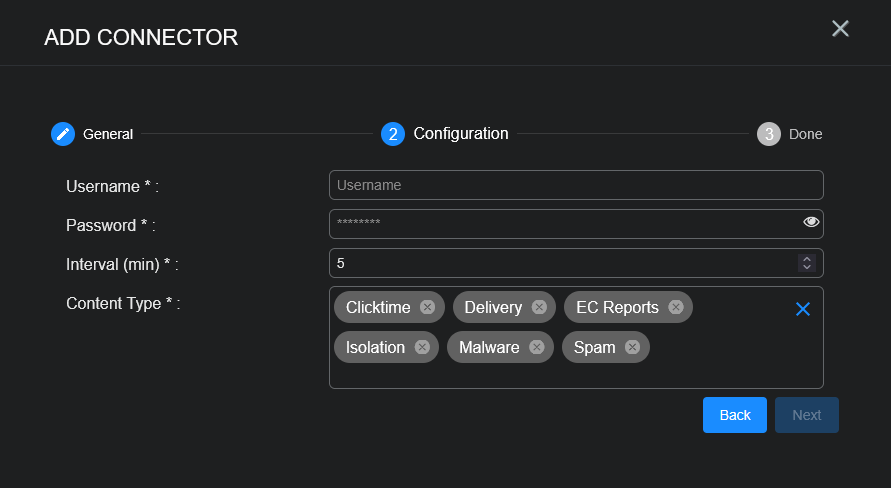The image size is (891, 488).
Task: Remove the Clicktime tag
Action: (428, 307)
